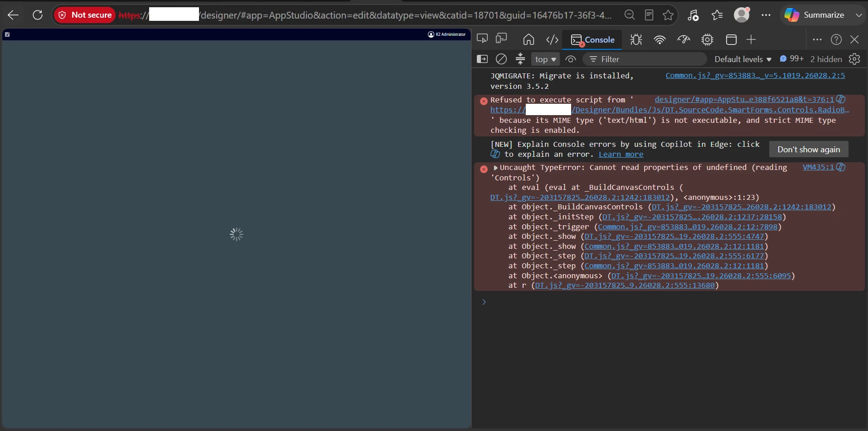Open the Memory chip icon tab
The width and height of the screenshot is (868, 431).
pos(707,40)
